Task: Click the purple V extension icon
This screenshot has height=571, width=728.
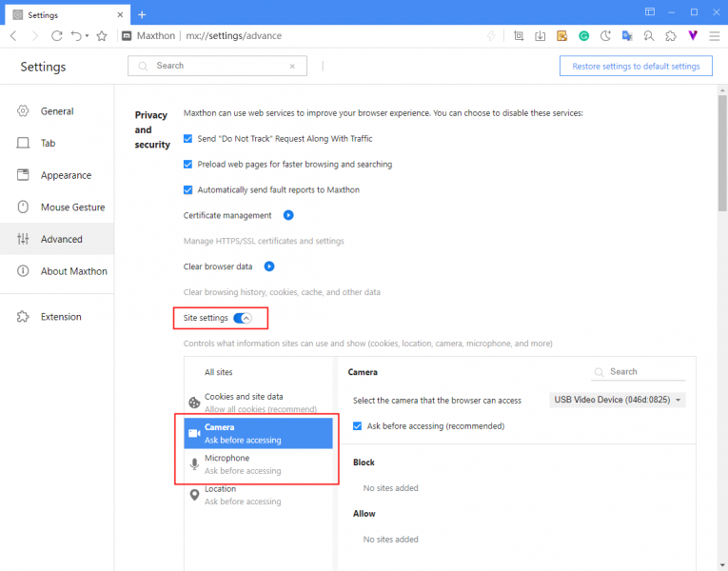Action: click(x=693, y=35)
